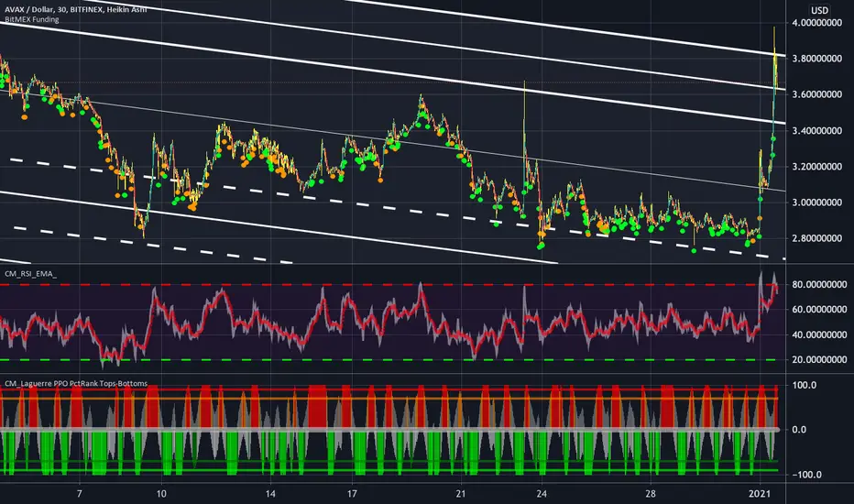Click the 3.80000000 price axis label

pos(817,59)
